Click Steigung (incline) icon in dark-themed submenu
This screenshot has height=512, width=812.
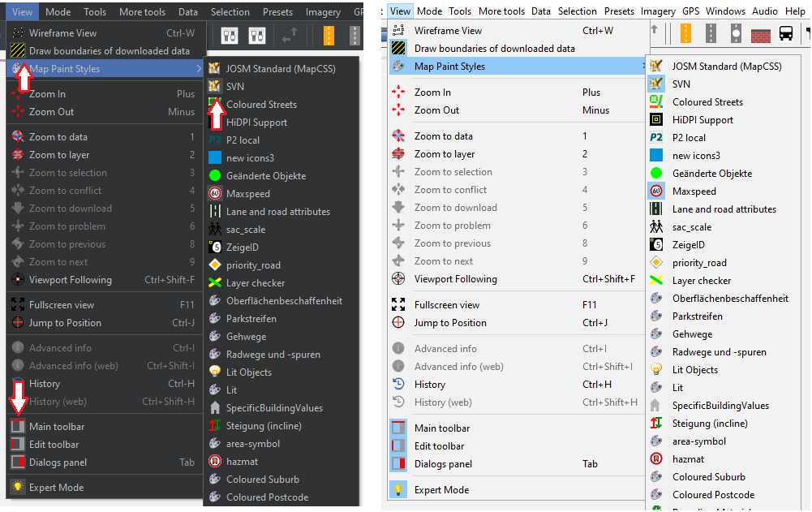[x=215, y=426]
